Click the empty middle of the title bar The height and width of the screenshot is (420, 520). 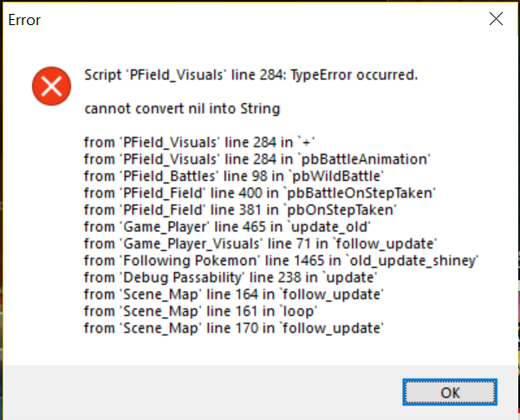click(x=260, y=19)
